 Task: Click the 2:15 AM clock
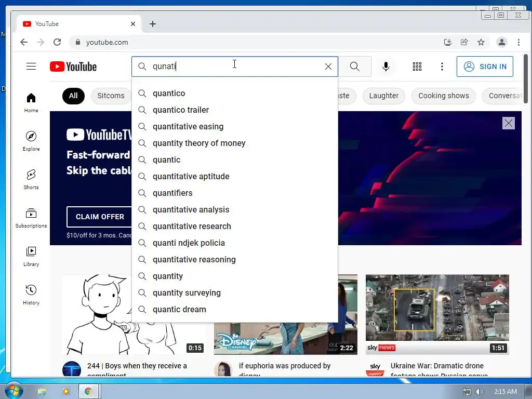(505, 392)
